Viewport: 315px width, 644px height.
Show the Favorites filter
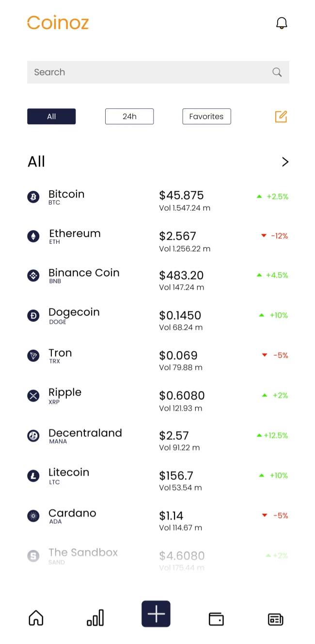point(206,117)
